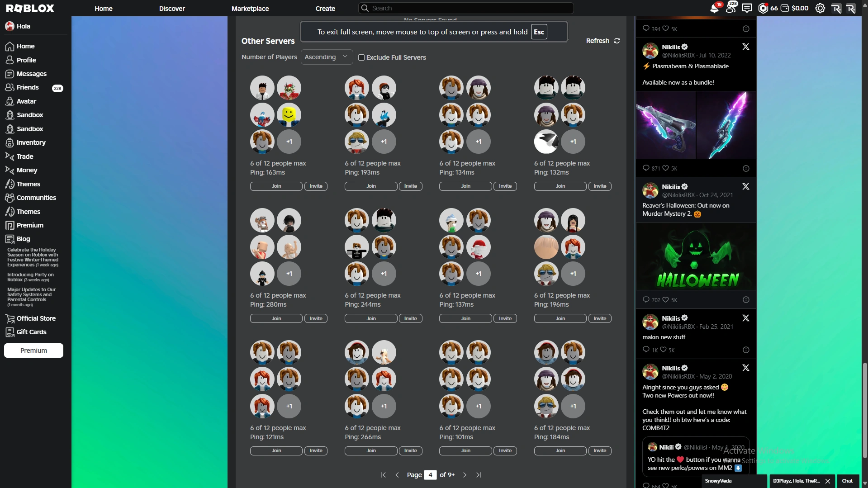Open the friend requests icon showing 228

pos(731,8)
